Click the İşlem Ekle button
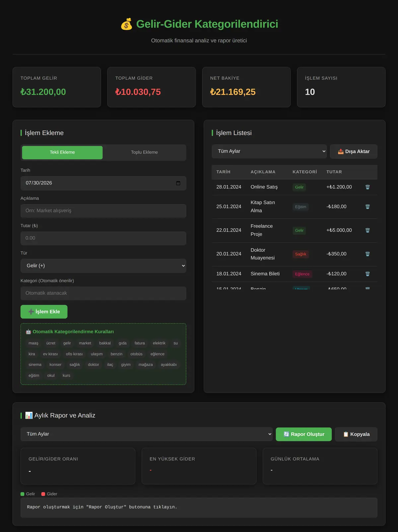This screenshot has height=532, width=398. (x=44, y=312)
